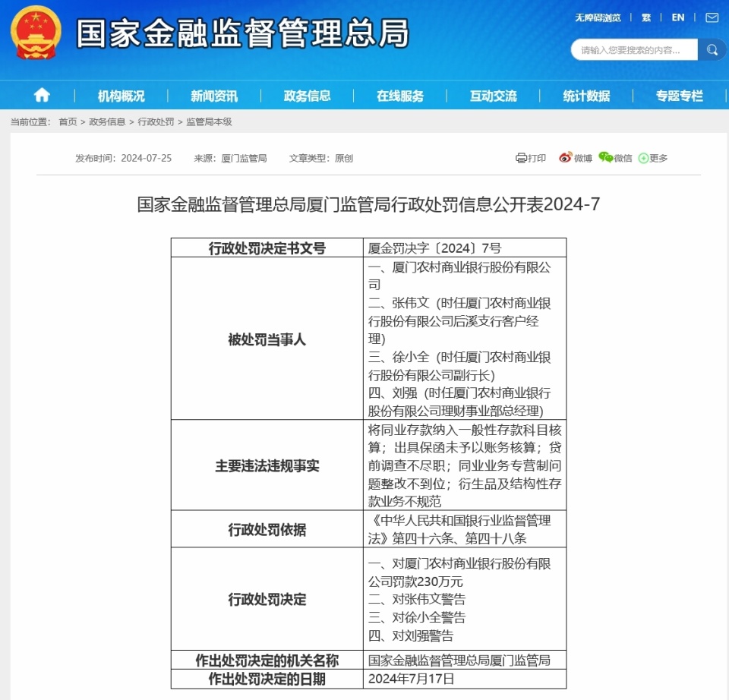Click the national emblem logo

point(36,33)
